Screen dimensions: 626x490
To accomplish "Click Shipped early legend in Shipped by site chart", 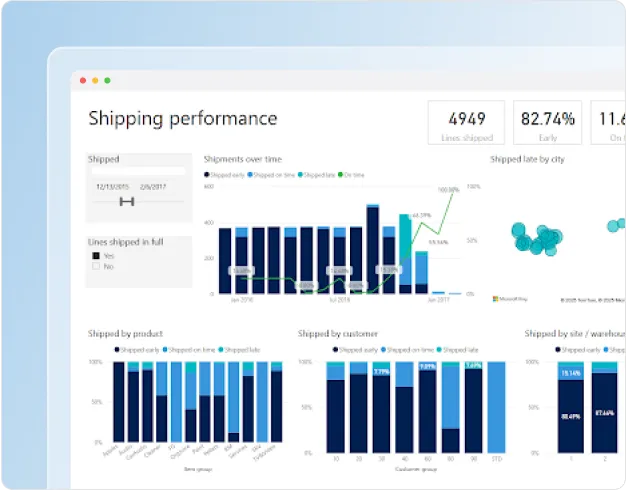I will pyautogui.click(x=578, y=350).
